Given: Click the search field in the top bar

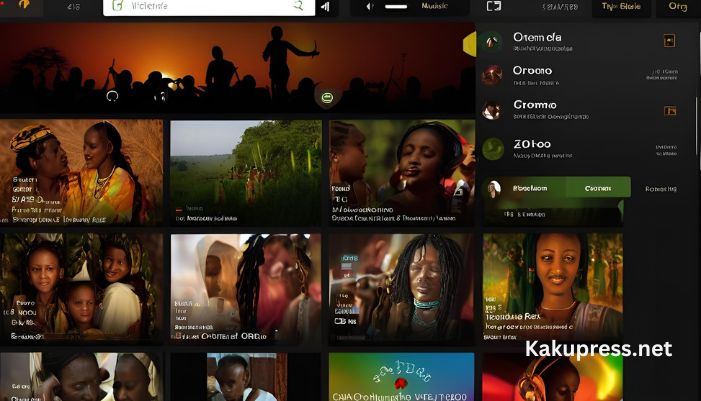Looking at the screenshot, I should click(x=209, y=7).
